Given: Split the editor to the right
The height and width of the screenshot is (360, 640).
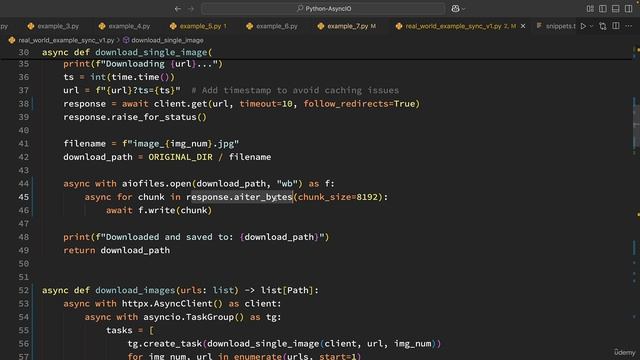Looking at the screenshot, I should [x=616, y=26].
